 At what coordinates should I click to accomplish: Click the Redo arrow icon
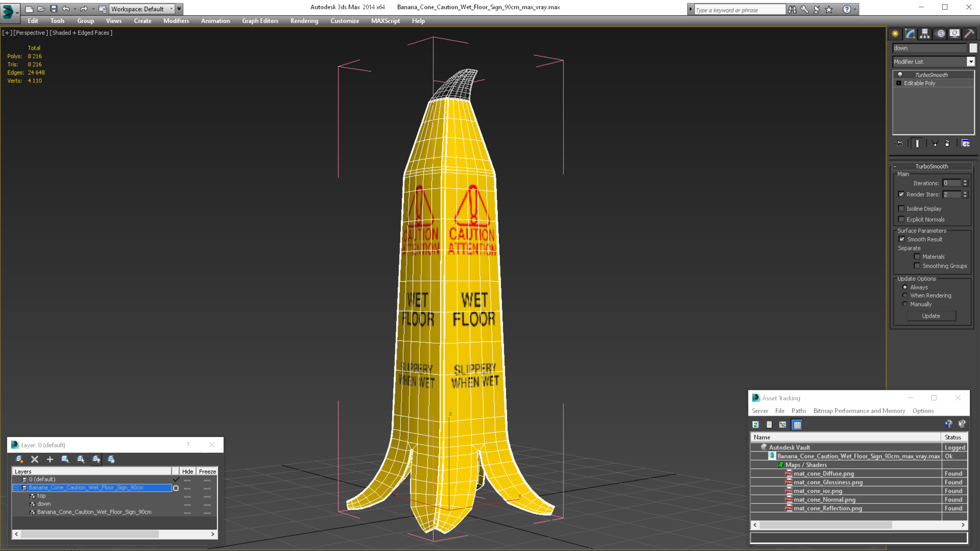click(x=84, y=9)
